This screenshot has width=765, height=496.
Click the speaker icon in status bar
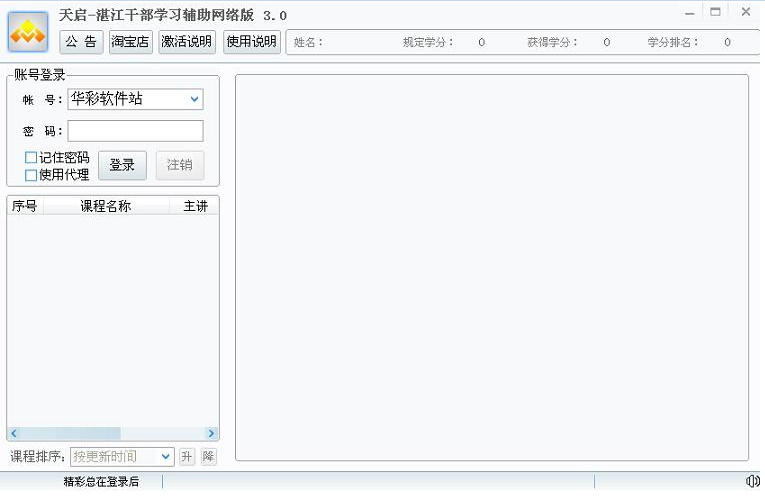click(x=752, y=482)
